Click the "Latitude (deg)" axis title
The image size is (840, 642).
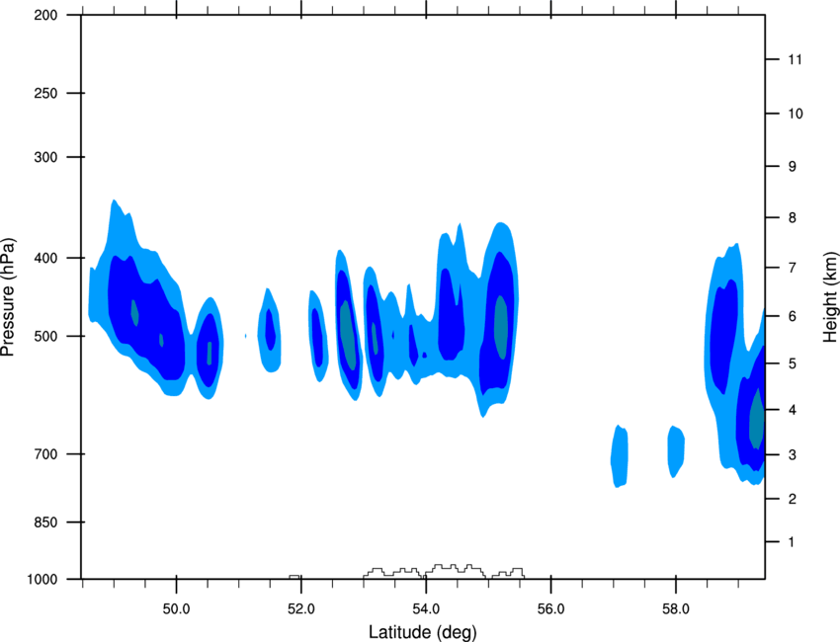click(x=422, y=632)
